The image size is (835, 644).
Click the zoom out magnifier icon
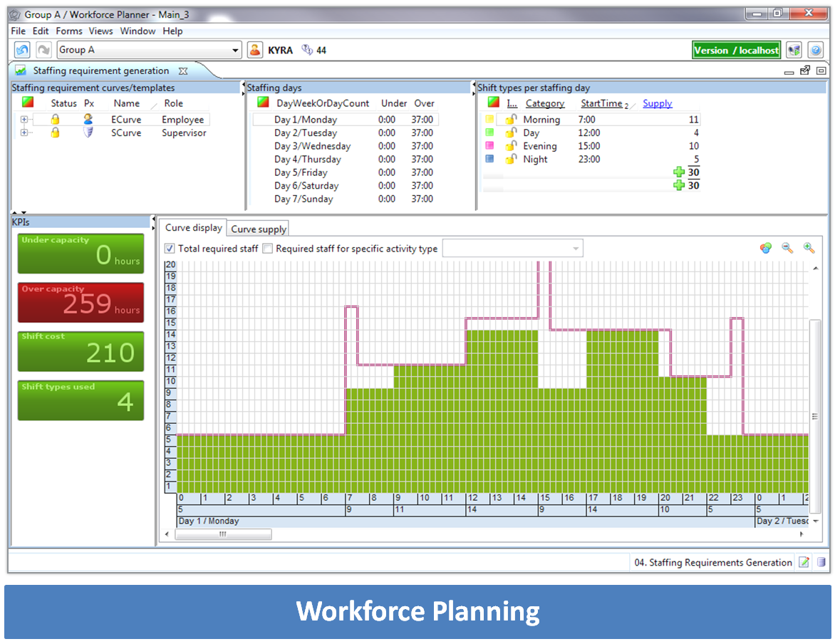pos(787,248)
